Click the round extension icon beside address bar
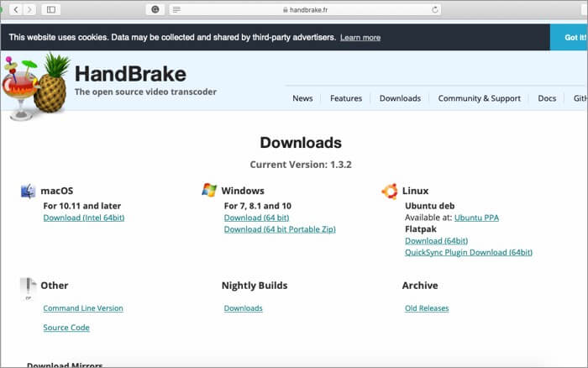 (155, 9)
